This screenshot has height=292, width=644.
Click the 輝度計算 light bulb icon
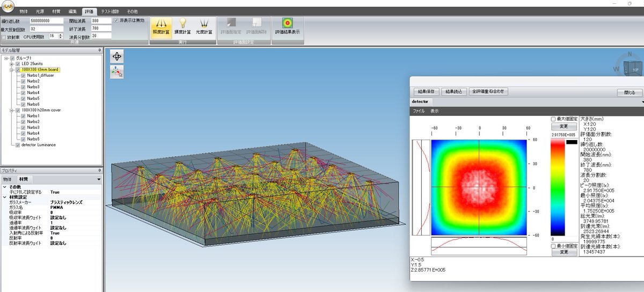click(182, 26)
